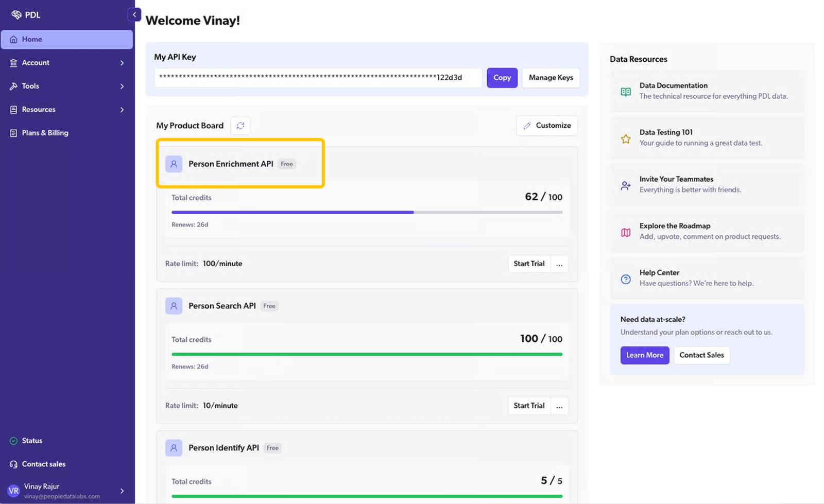Expand the Tools menu chevron

point(122,86)
